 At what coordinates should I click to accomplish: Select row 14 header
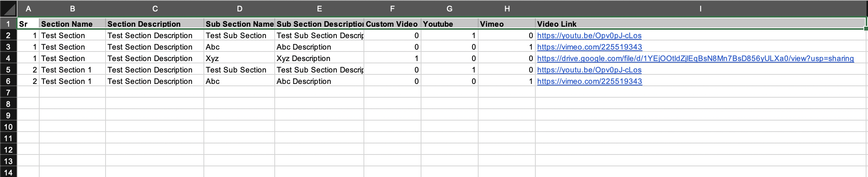click(8, 172)
